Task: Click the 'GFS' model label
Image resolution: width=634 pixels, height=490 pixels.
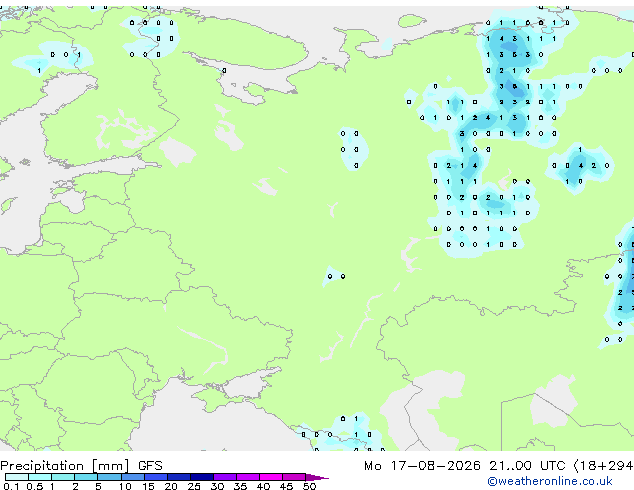Action: [150, 466]
